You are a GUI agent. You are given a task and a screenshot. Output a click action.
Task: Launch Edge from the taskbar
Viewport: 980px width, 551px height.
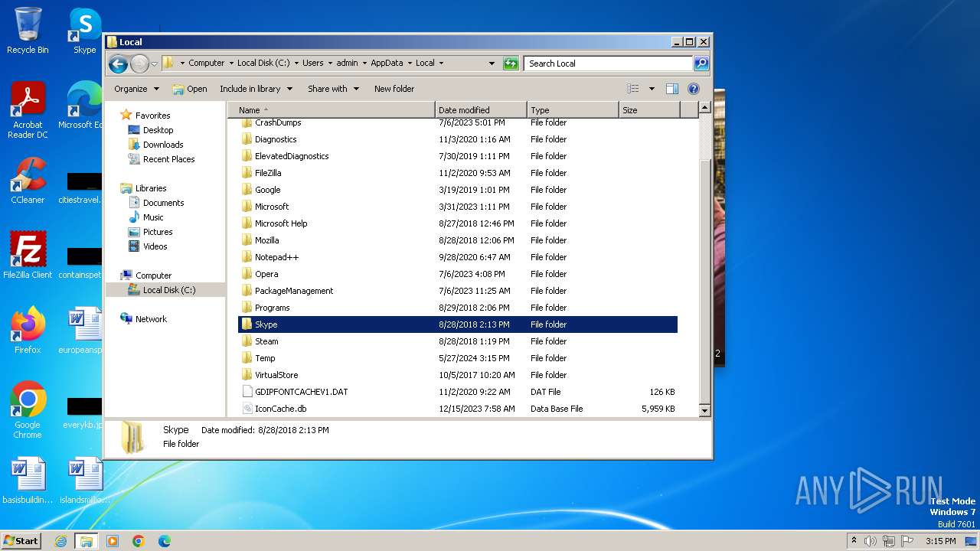[165, 541]
